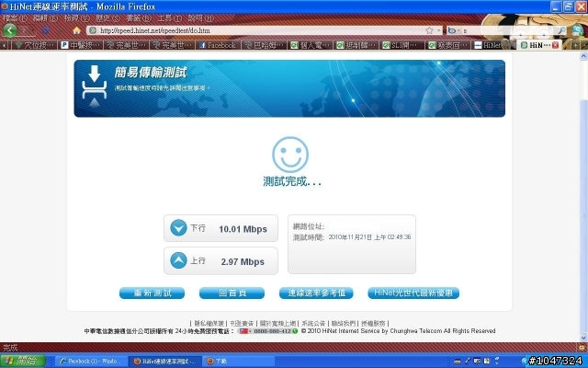Switch to the 蘇表回 tab
The width and height of the screenshot is (588, 368).
pos(447,45)
